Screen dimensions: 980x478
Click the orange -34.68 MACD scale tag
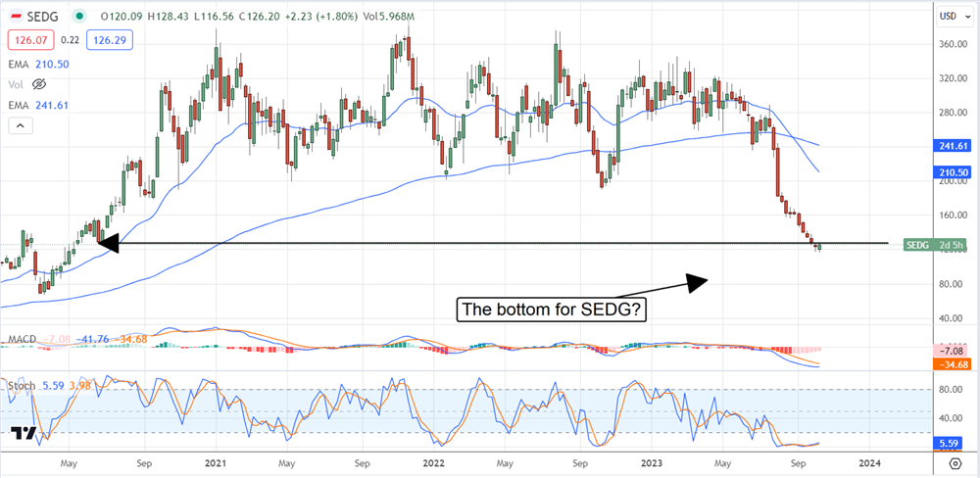click(950, 363)
